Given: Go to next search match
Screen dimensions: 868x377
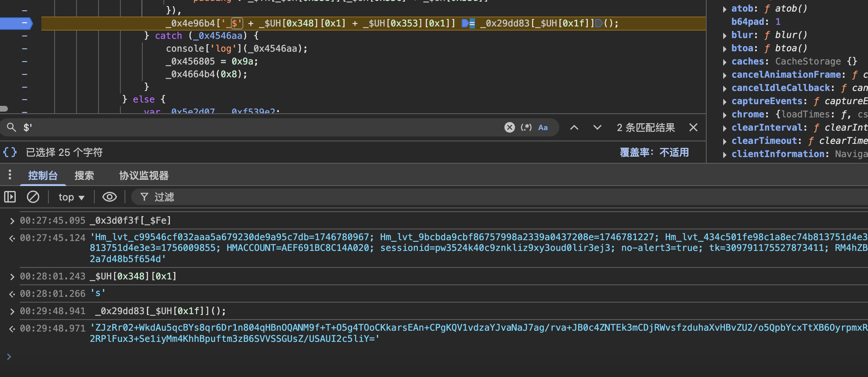Looking at the screenshot, I should coord(597,127).
